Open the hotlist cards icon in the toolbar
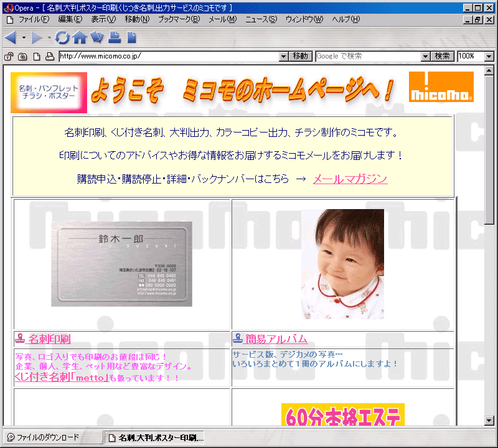498x448 pixels. click(97, 37)
